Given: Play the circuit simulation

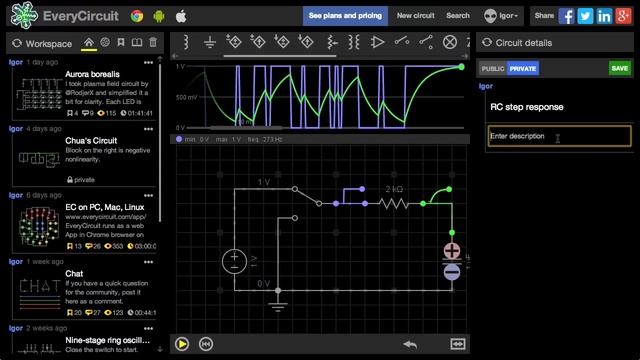Looking at the screenshot, I should 182,344.
